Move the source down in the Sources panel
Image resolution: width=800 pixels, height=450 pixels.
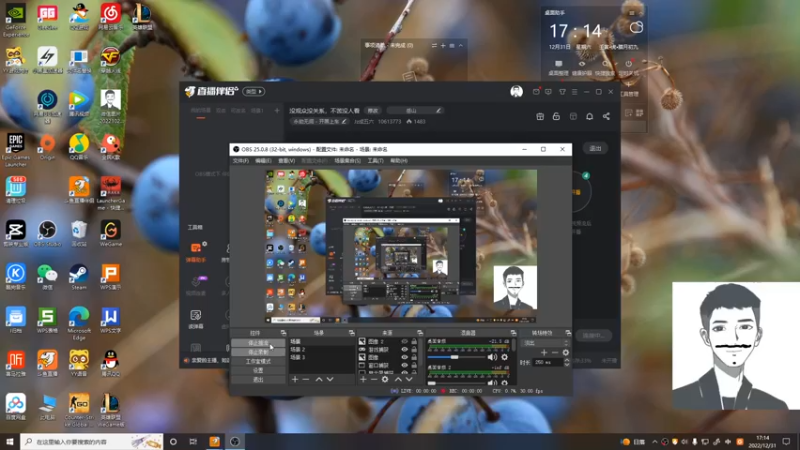[x=409, y=380]
